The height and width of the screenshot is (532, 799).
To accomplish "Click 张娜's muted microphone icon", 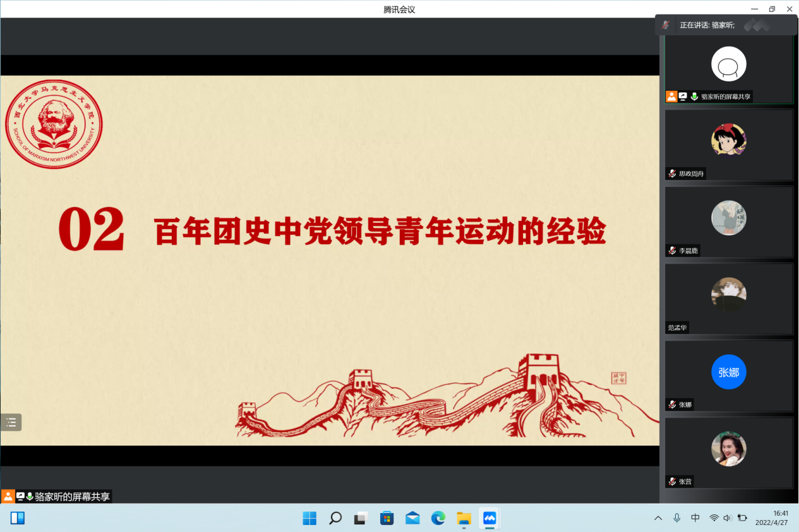I will tap(672, 405).
